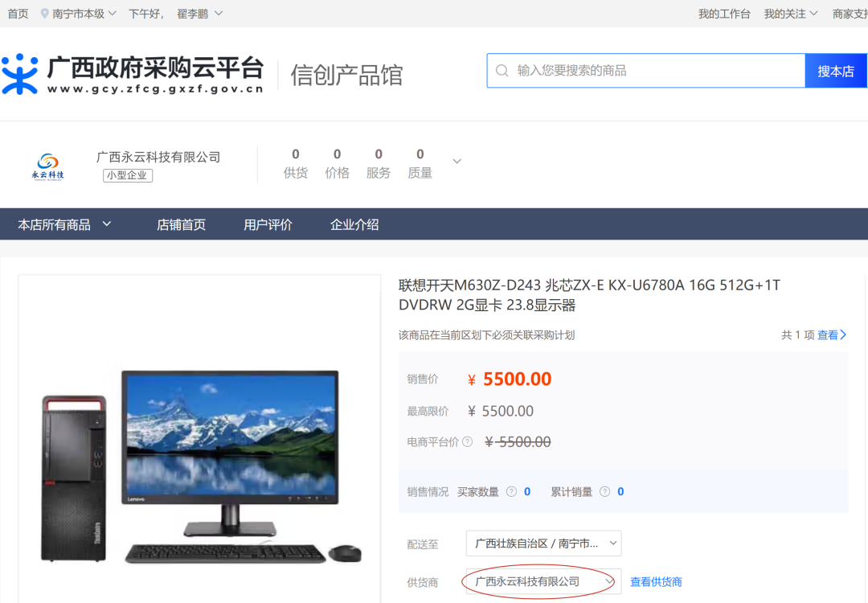Go to the 企业介绍 tab
Viewport: 868px width, 603px height.
pyautogui.click(x=354, y=224)
